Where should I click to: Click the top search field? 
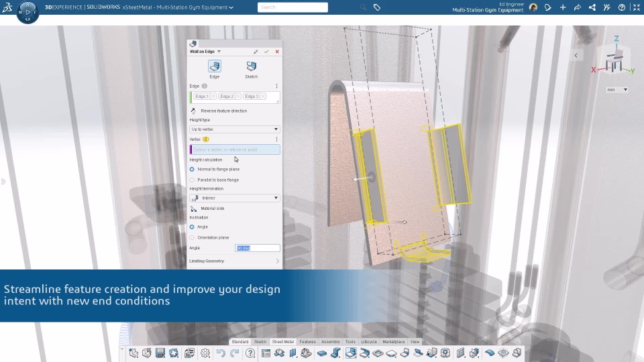click(x=292, y=7)
